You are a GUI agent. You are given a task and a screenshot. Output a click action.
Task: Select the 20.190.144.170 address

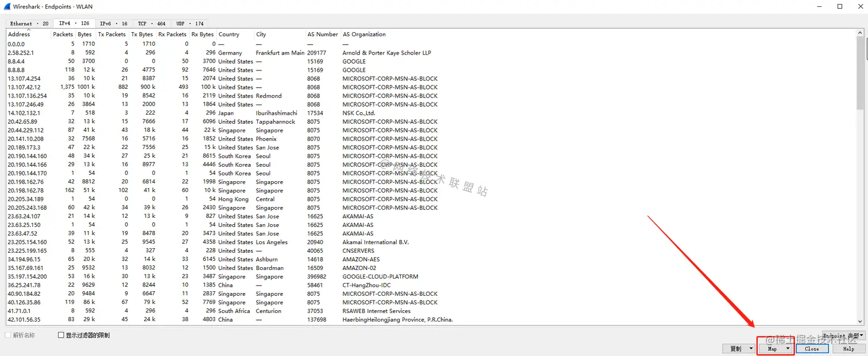click(x=27, y=173)
